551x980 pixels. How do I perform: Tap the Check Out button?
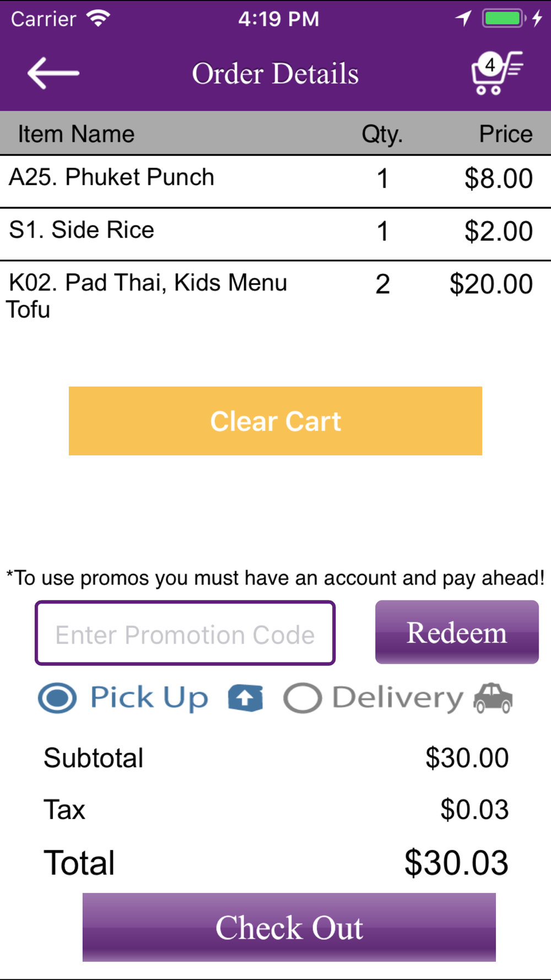point(289,927)
